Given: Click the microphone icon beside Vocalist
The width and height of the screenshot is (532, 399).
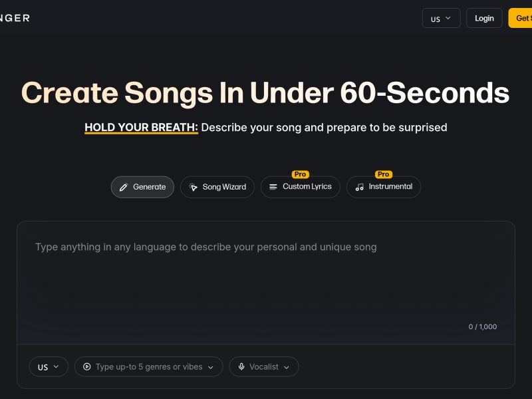Looking at the screenshot, I should tap(241, 366).
